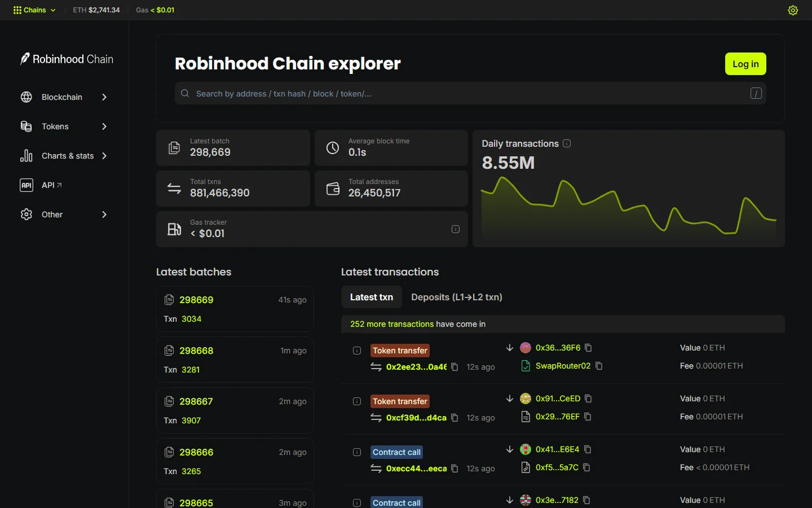Show Daily transactions info tooltip icon
Screen dimensions: 812x508
567,143
